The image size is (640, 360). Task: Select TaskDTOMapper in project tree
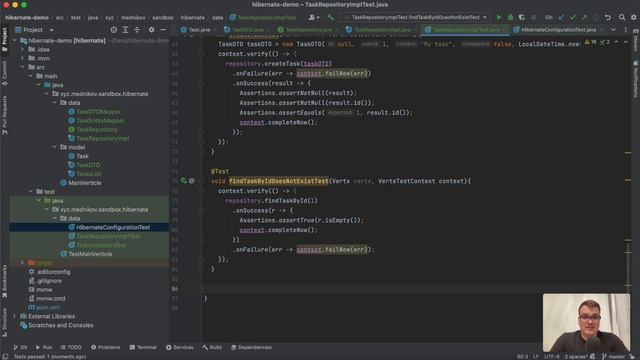click(98, 112)
